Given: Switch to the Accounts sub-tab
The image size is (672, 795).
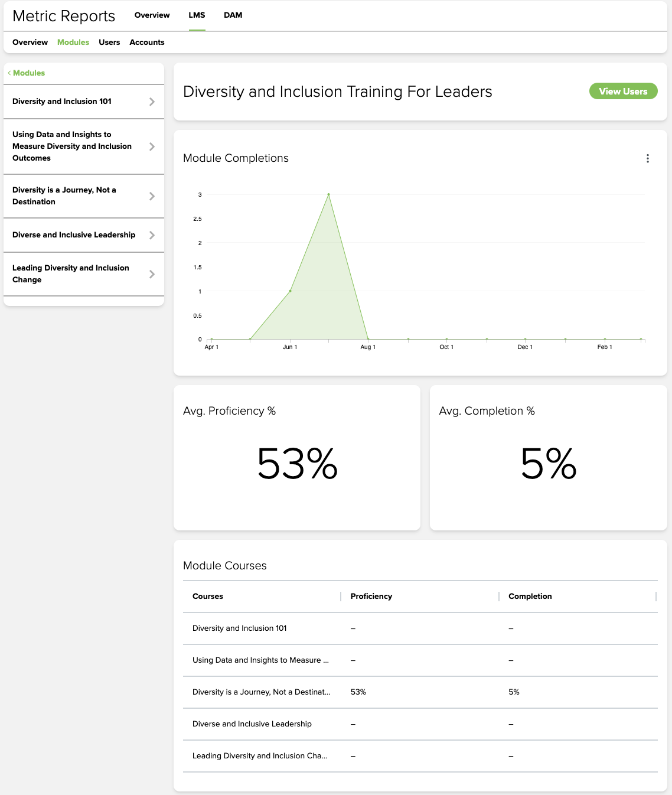Looking at the screenshot, I should [x=146, y=43].
